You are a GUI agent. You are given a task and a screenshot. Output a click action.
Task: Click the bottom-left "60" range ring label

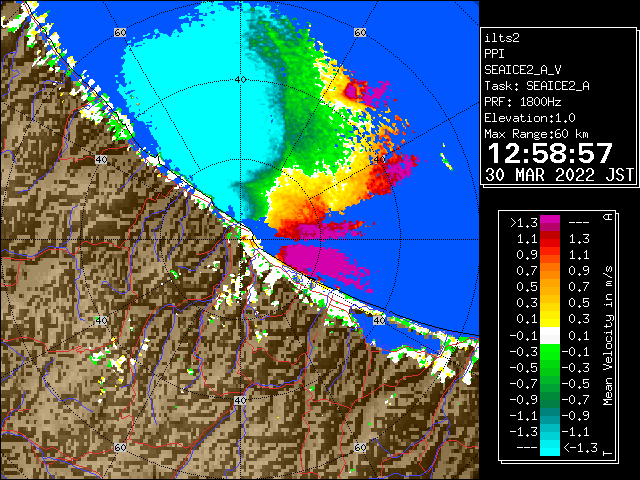click(x=120, y=447)
